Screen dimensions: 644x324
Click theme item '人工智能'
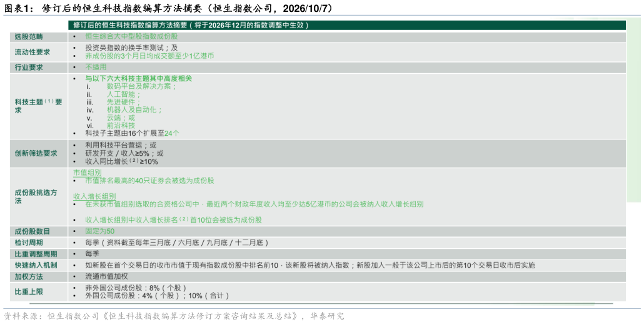click(x=124, y=94)
